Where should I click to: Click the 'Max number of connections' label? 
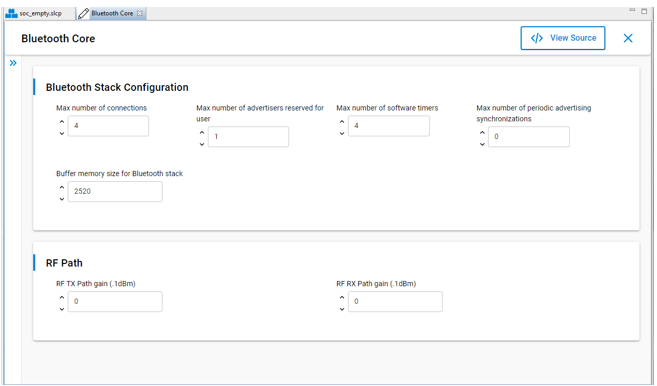click(101, 108)
